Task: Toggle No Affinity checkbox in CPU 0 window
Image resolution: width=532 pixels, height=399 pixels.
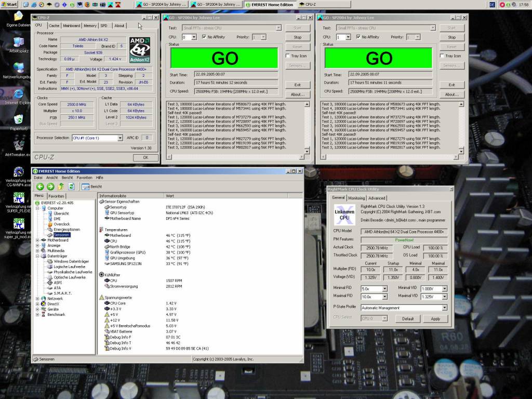Action: (204, 37)
